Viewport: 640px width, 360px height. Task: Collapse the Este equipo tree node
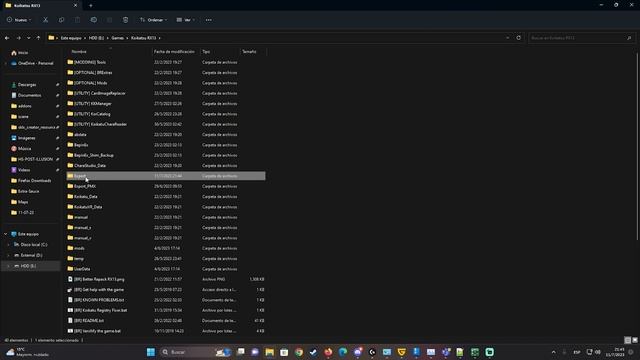pos(5,234)
